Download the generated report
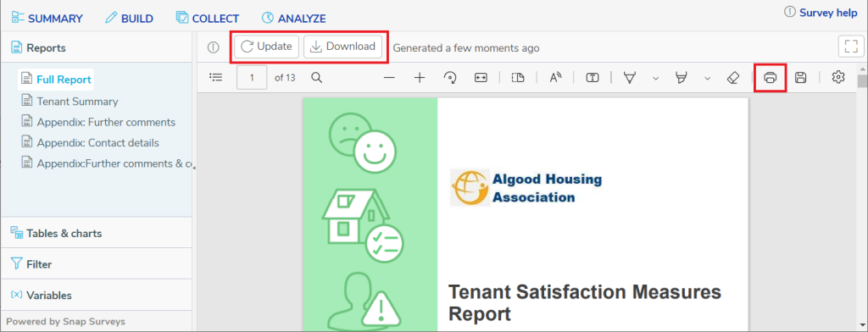This screenshot has width=868, height=332. (x=342, y=47)
